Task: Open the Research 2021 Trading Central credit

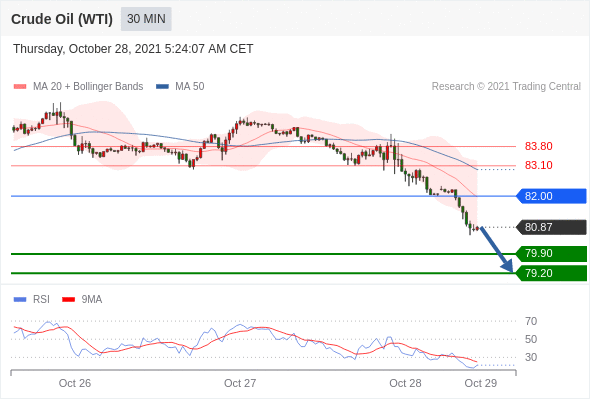Action: pos(506,87)
